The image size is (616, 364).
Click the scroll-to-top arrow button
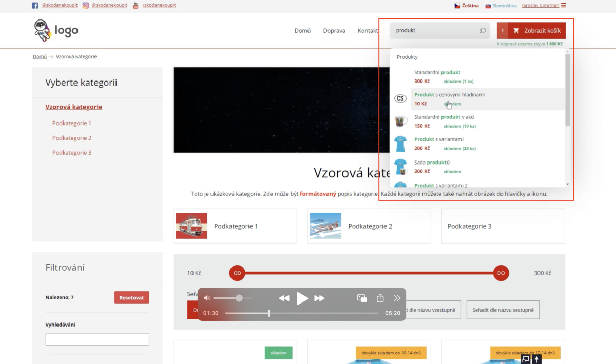(537, 359)
